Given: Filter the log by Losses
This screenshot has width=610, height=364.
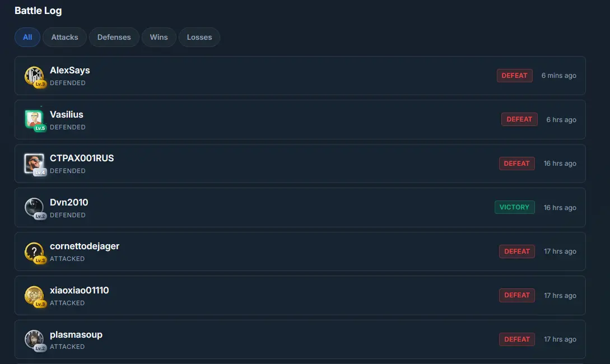Looking at the screenshot, I should (x=199, y=38).
